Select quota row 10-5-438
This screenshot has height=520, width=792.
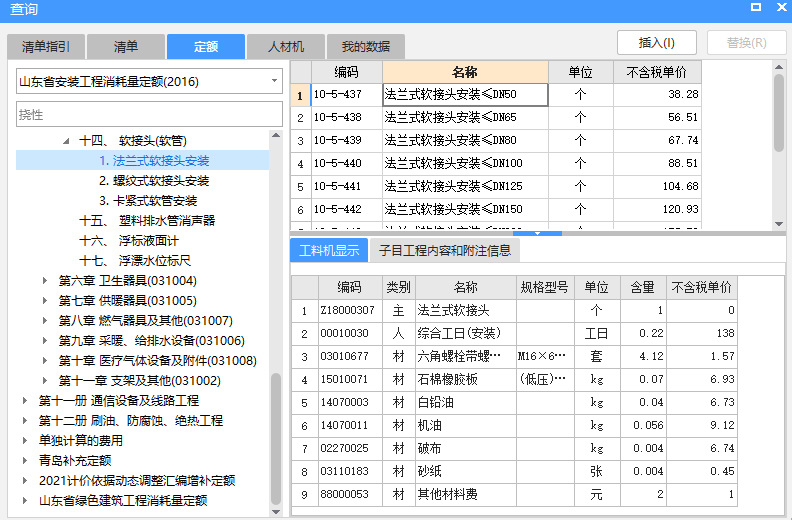(346, 118)
